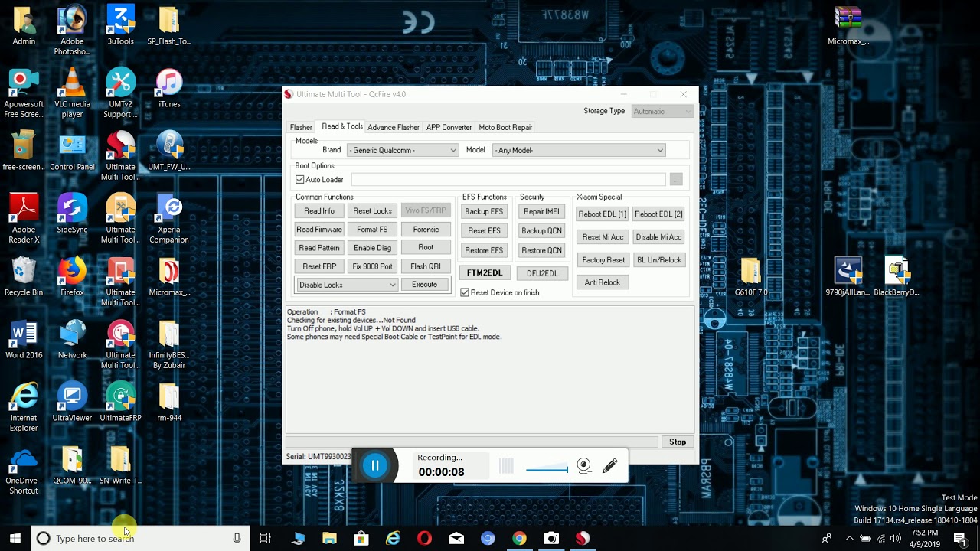980x551 pixels.
Task: Click Reboot EDL [1] button
Action: click(x=603, y=214)
